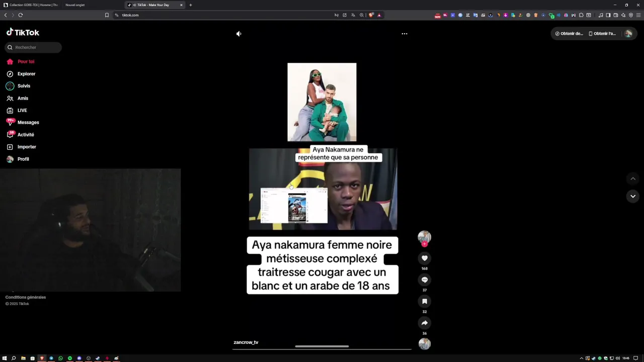Open the Brave wallet icon
This screenshot has width=644, height=362.
point(616,15)
